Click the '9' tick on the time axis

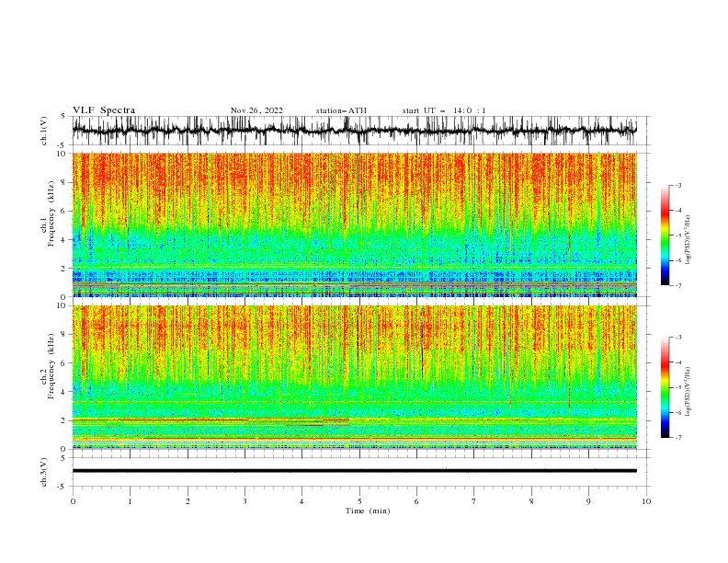(588, 501)
